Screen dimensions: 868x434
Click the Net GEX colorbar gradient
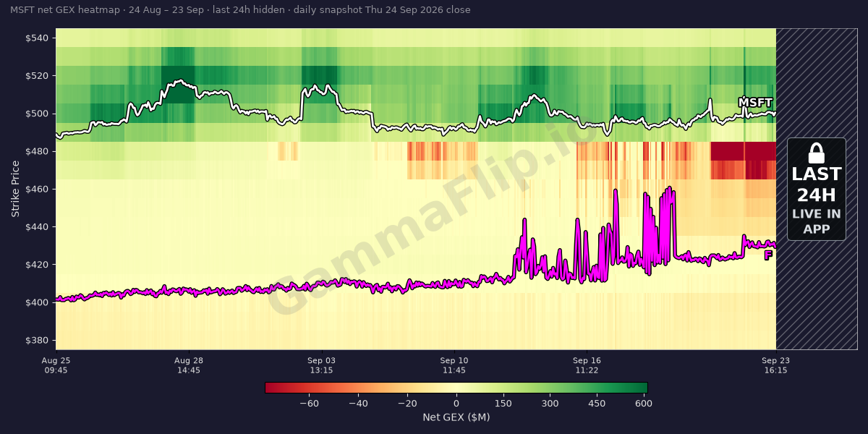(x=456, y=388)
